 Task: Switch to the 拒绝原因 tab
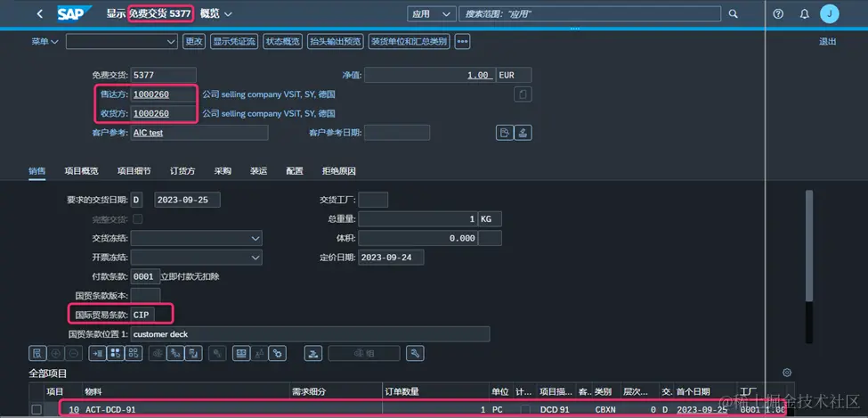click(339, 171)
